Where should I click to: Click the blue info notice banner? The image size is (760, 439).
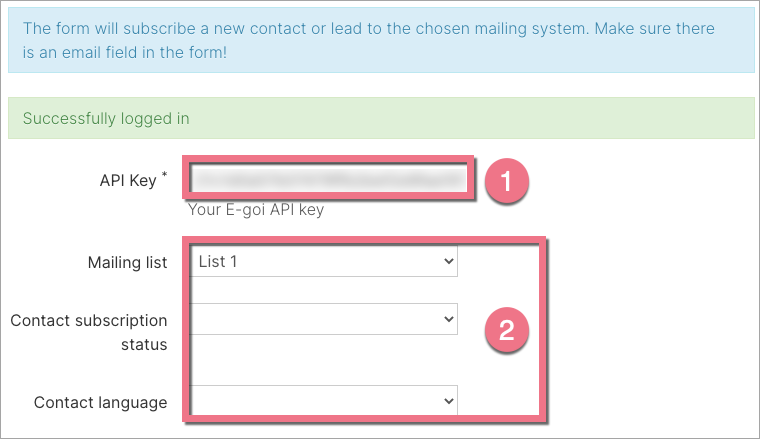click(x=380, y=39)
